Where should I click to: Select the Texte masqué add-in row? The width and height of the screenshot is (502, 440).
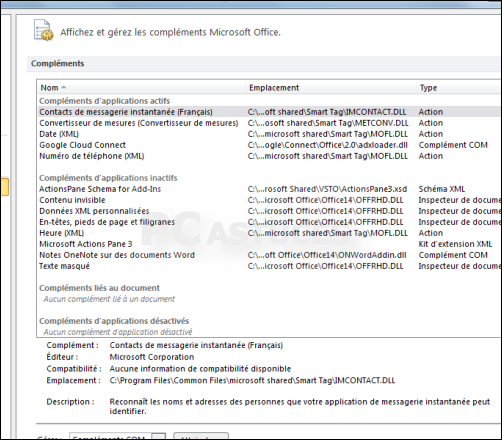tap(269, 266)
